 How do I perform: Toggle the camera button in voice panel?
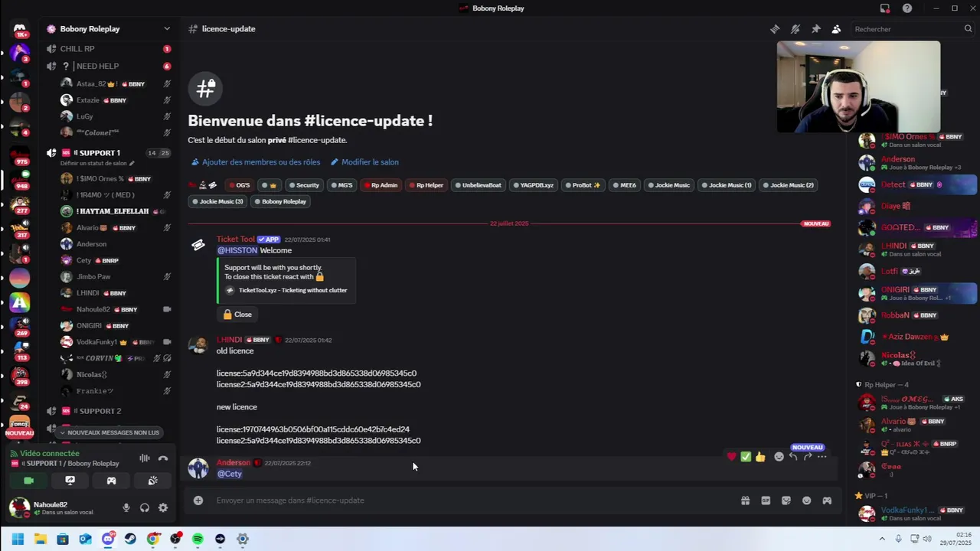point(29,481)
